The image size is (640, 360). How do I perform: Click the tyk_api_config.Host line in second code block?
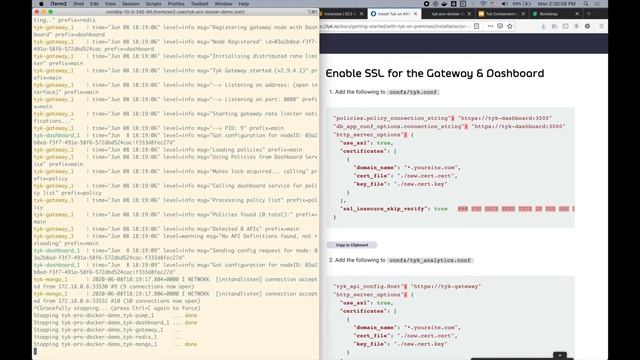[407, 287]
